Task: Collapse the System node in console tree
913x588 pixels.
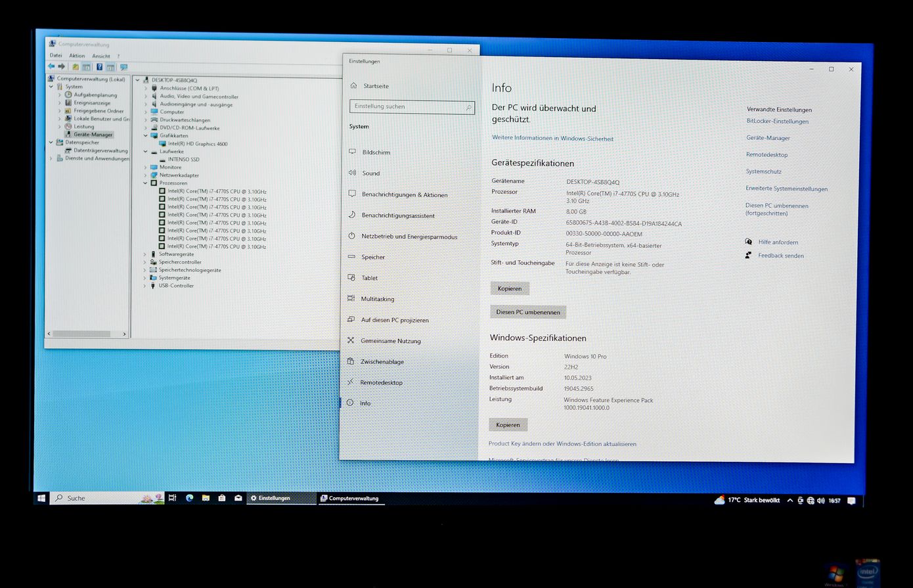Action: tap(51, 86)
